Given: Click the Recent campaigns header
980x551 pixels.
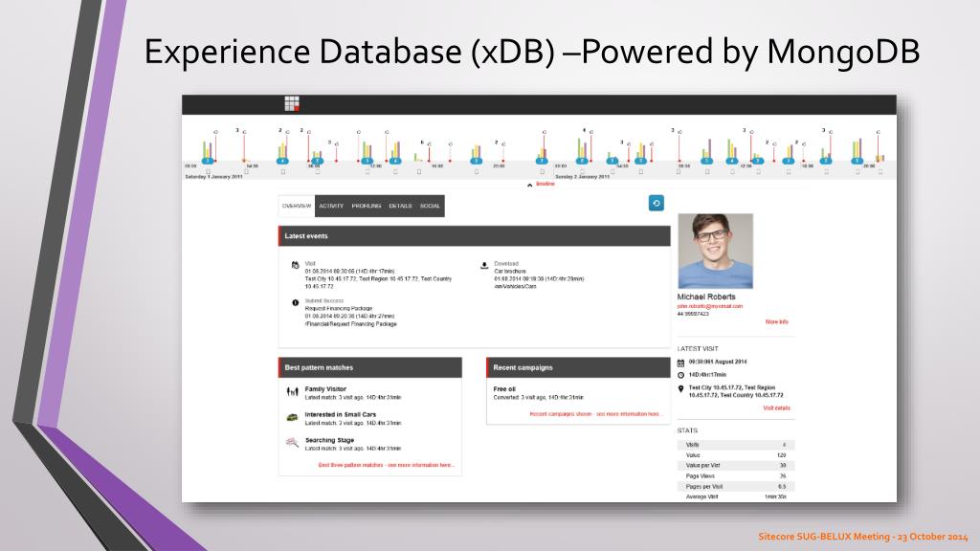Looking at the screenshot, I should tap(578, 367).
